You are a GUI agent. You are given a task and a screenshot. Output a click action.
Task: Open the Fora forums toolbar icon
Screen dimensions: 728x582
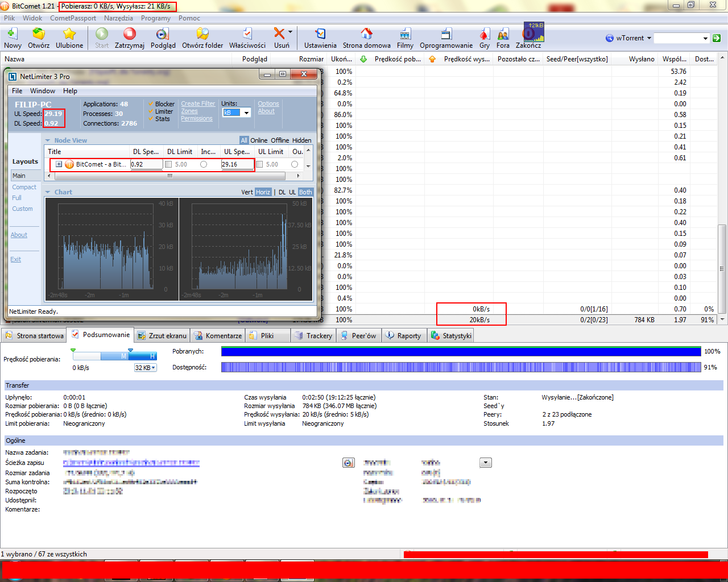tap(503, 34)
